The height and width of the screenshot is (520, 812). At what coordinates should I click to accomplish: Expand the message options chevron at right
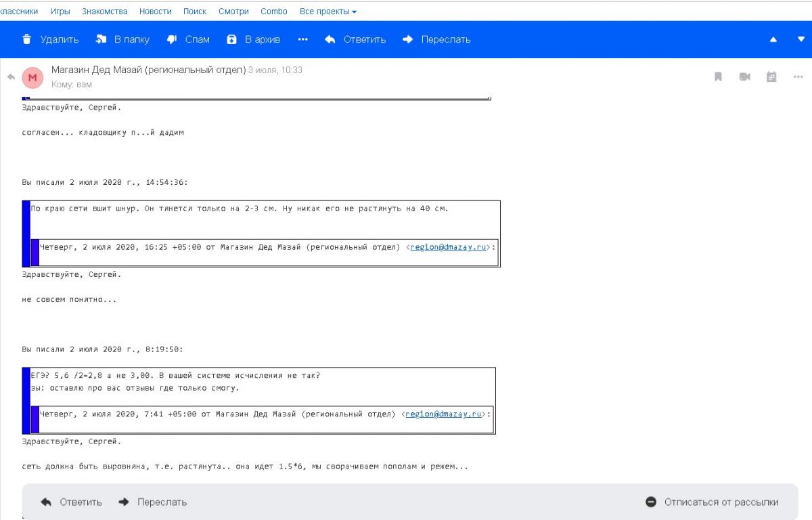point(798,77)
